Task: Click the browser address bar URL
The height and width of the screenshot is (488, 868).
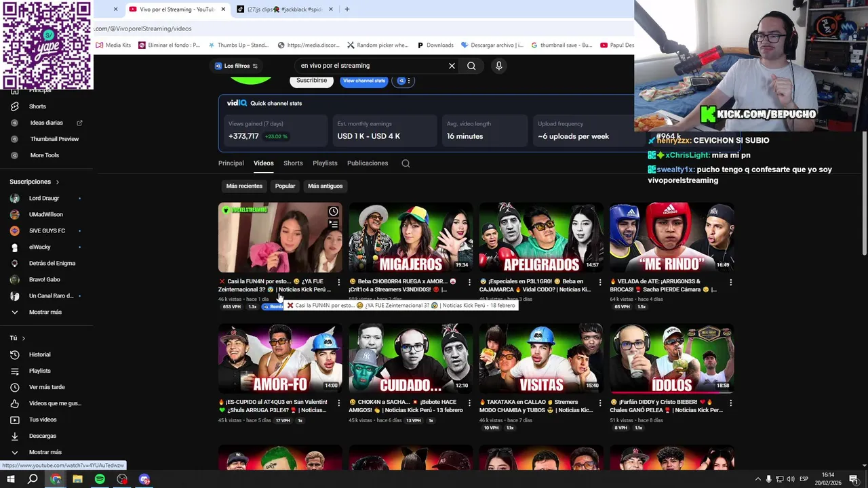Action: 144,28
